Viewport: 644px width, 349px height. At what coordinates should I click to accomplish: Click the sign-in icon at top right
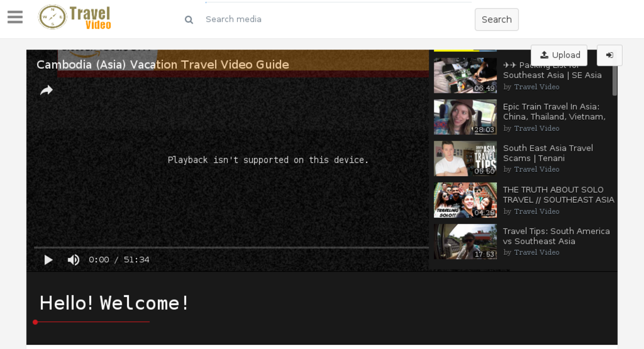click(610, 55)
